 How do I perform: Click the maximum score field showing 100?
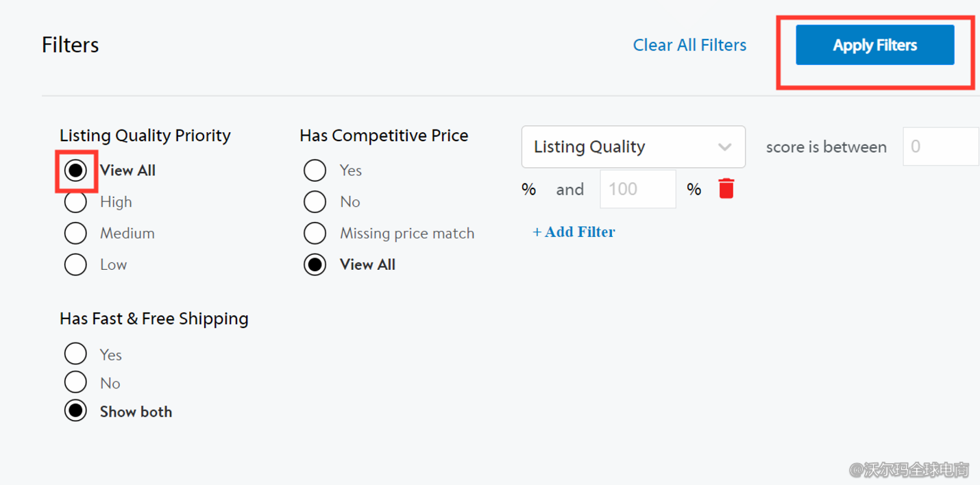(x=637, y=188)
